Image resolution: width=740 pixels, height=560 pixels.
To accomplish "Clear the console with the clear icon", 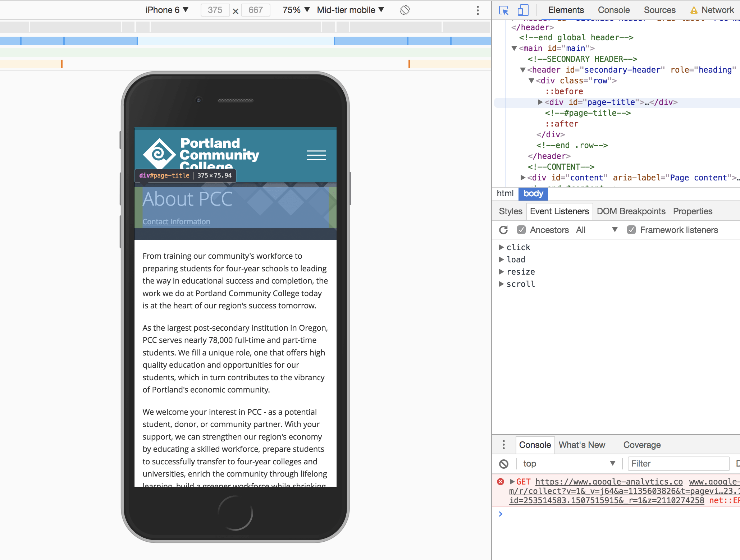I will click(x=504, y=464).
